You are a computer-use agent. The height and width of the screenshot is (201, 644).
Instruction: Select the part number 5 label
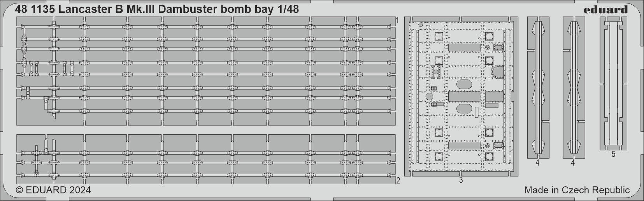click(x=613, y=154)
